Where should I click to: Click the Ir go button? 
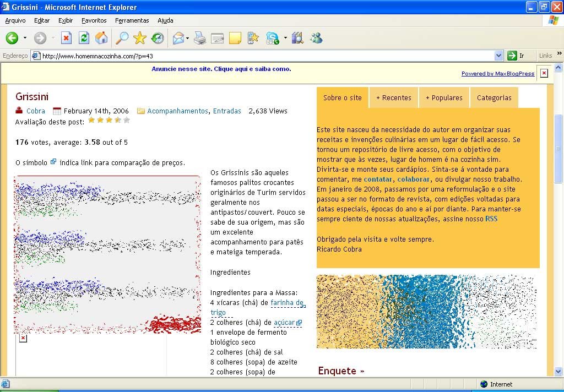pos(516,56)
